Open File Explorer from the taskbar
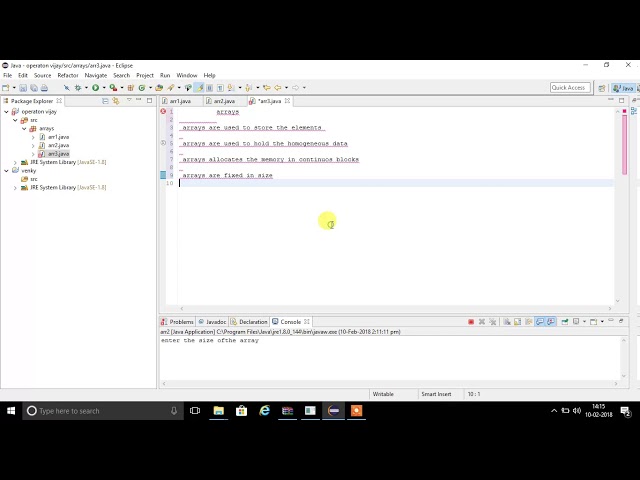Screen dimensions: 640x480 219,411
